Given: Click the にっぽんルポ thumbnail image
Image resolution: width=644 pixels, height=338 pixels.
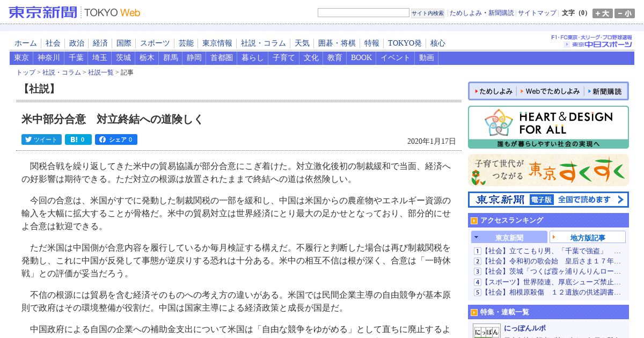Looking at the screenshot, I should coord(486,330).
